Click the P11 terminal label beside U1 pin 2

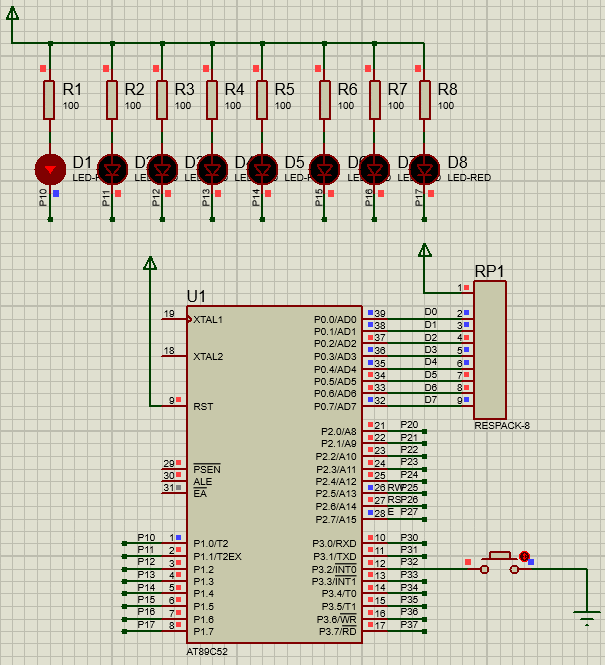pos(146,550)
